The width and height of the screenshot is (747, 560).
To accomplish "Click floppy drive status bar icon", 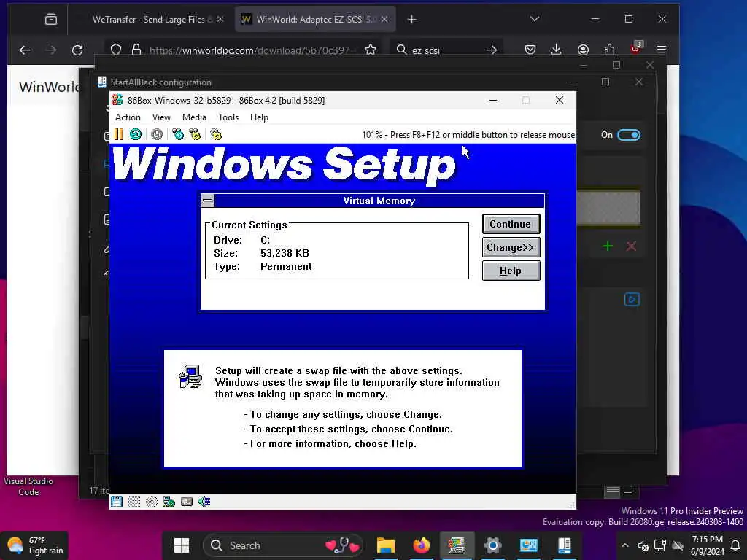I will point(117,502).
